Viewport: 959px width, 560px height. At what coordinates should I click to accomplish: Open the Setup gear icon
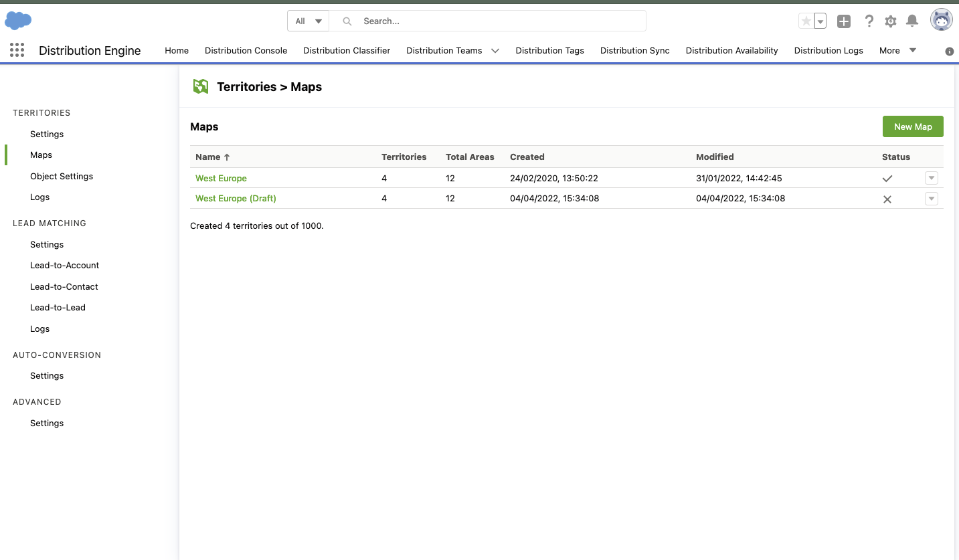(890, 21)
